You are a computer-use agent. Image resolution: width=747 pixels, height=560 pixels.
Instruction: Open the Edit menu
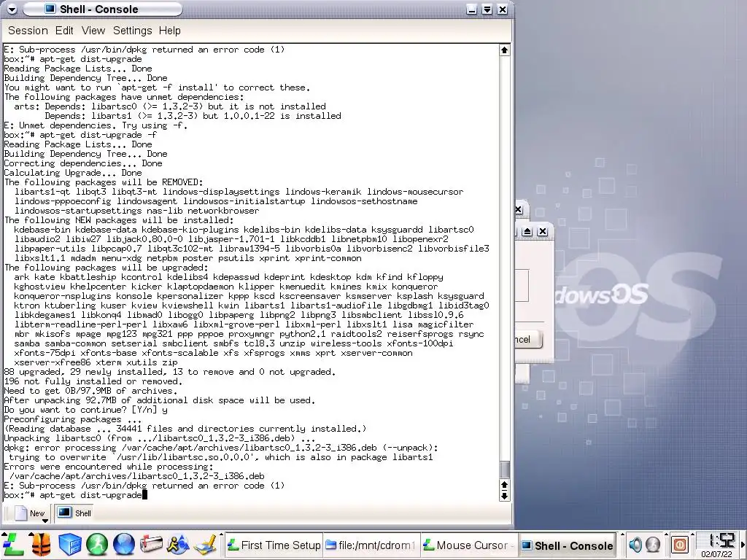(x=64, y=31)
